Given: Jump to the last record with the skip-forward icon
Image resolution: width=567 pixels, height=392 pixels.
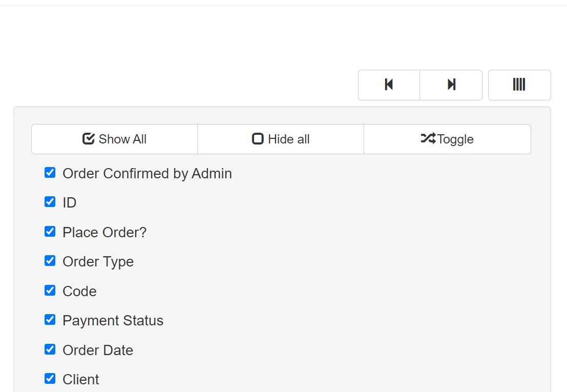Looking at the screenshot, I should (451, 85).
